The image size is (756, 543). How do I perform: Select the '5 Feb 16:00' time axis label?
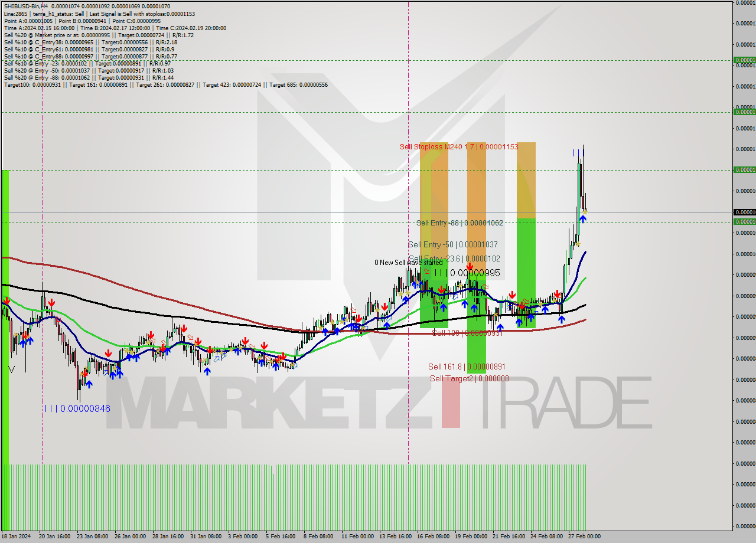pos(281,537)
